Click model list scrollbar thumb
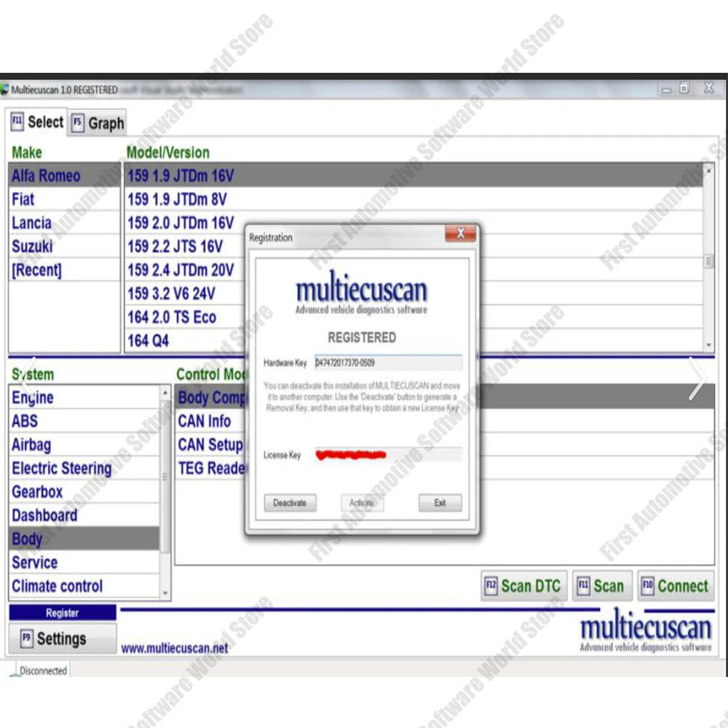Screen dimensions: 728x728 [x=708, y=261]
